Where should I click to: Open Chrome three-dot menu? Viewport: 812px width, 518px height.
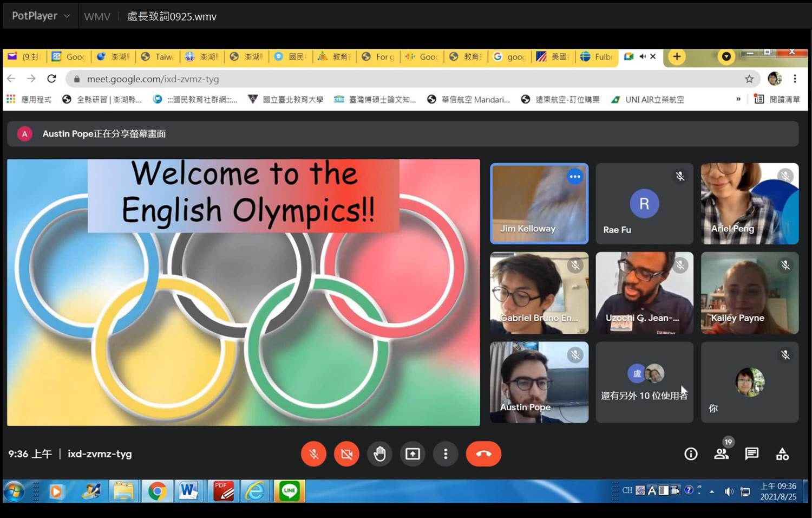coord(795,79)
